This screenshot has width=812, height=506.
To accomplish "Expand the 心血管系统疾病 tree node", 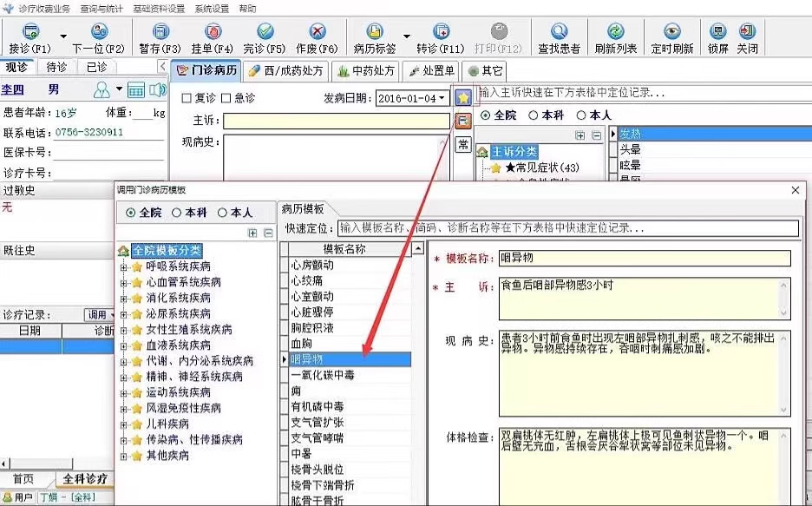I will pyautogui.click(x=124, y=283).
